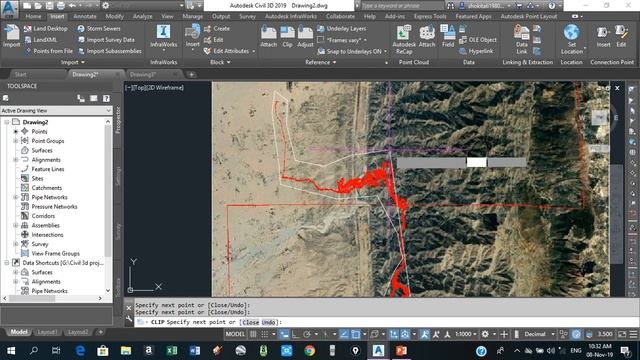Image resolution: width=640 pixels, height=360 pixels.
Task: Open the Storm Sewers import
Action: (x=99, y=29)
